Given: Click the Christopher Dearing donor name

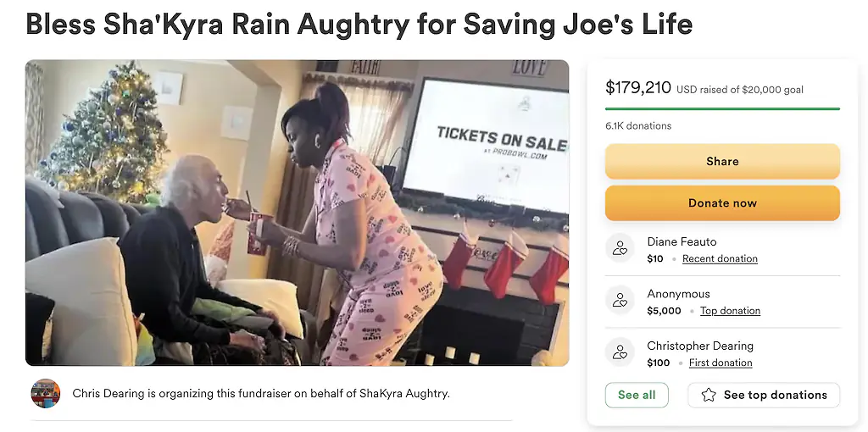Looking at the screenshot, I should tap(700, 346).
